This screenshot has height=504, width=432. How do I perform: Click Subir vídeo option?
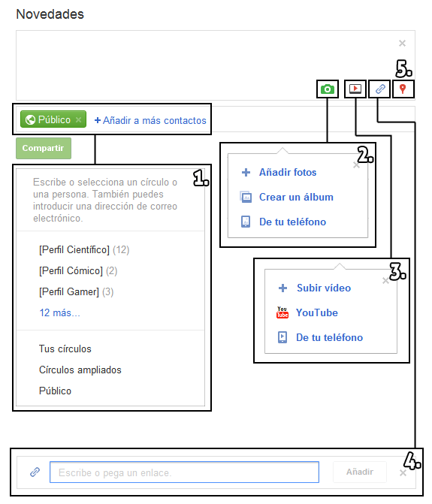click(x=324, y=288)
